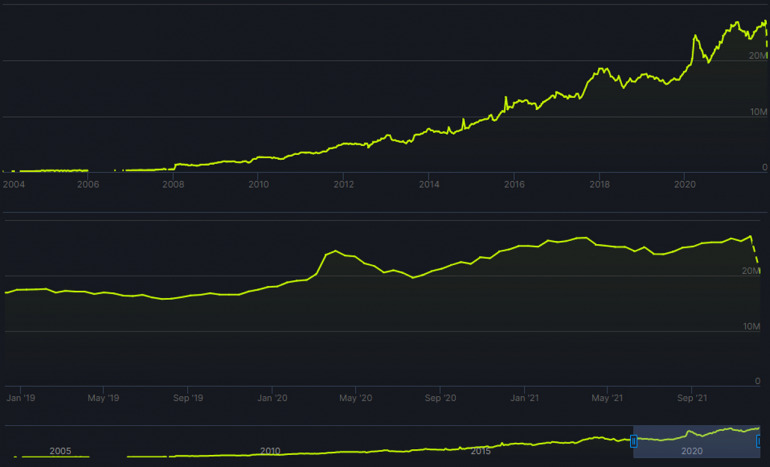Click the 2005 label in the navigator strip
770x467 pixels.
coord(60,451)
